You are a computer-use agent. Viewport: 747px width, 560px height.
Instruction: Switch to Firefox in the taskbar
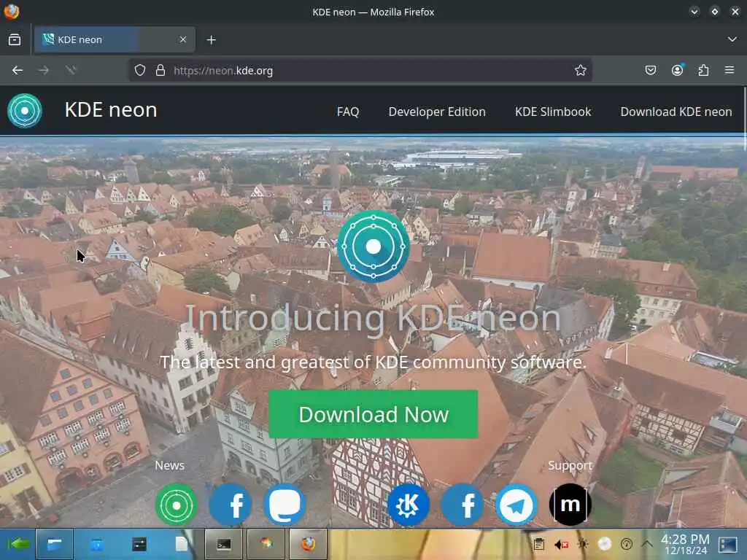coord(309,544)
